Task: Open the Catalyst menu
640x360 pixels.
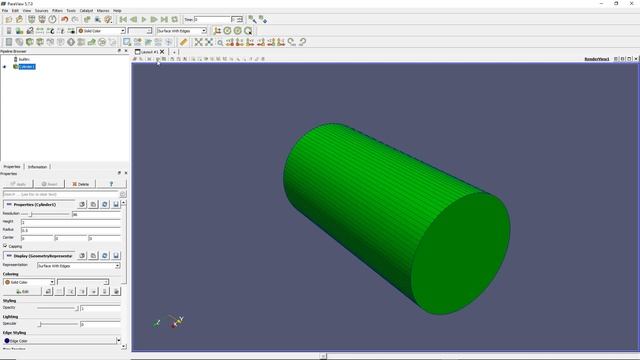Action: point(86,11)
